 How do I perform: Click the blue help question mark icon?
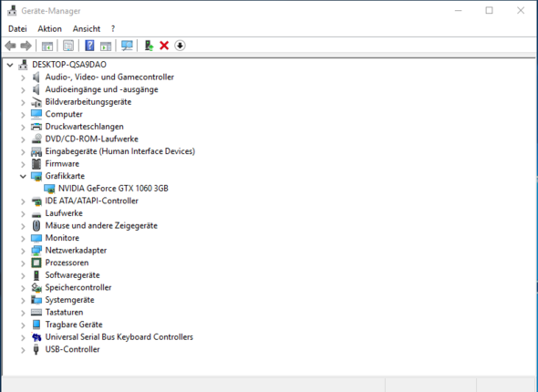(89, 46)
